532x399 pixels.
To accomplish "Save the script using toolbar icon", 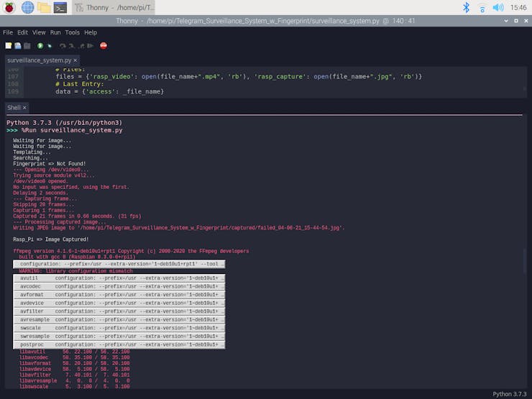I will click(27, 46).
